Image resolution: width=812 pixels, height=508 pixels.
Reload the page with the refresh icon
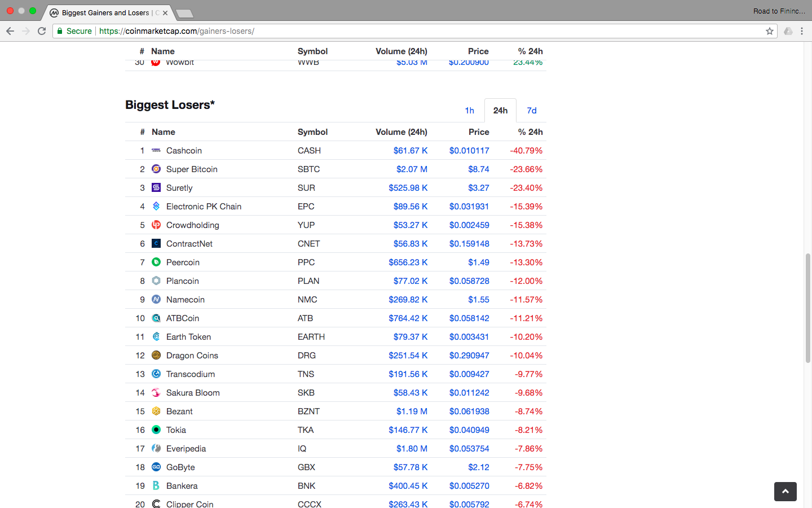tap(42, 31)
